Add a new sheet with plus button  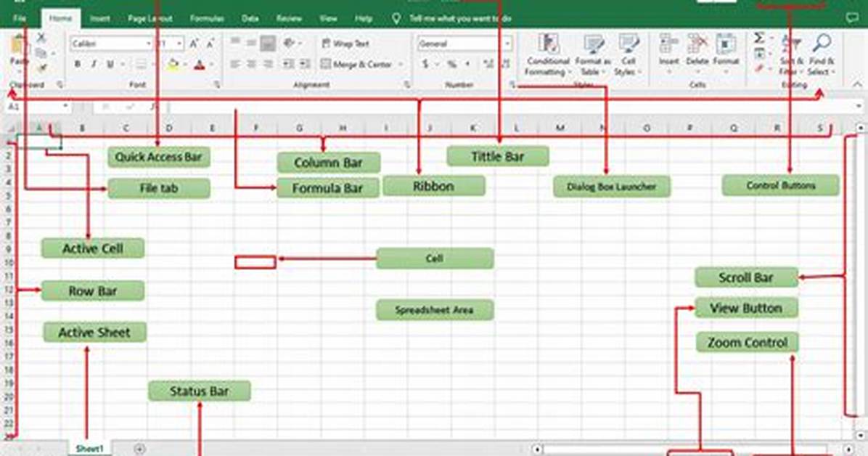click(x=139, y=449)
